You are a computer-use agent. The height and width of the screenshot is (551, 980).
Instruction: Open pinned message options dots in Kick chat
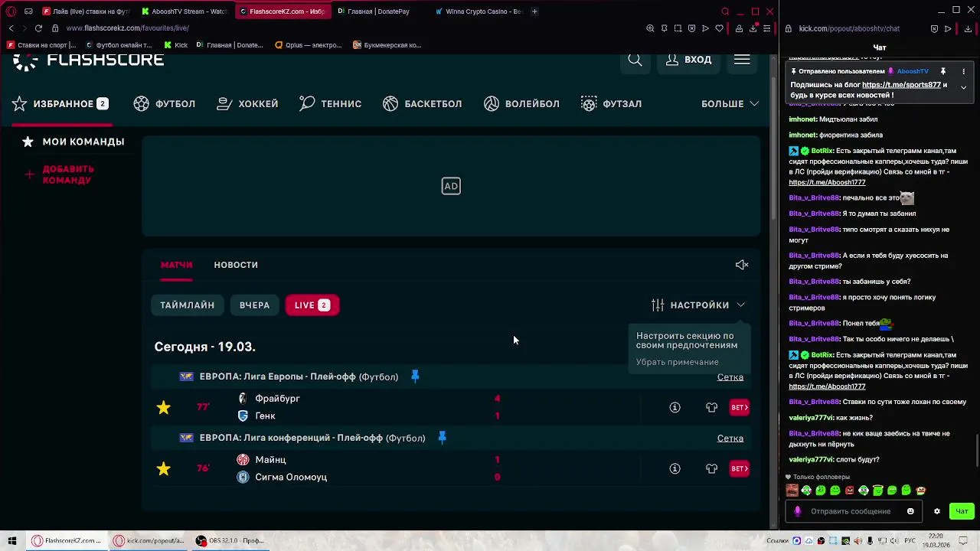tap(964, 71)
